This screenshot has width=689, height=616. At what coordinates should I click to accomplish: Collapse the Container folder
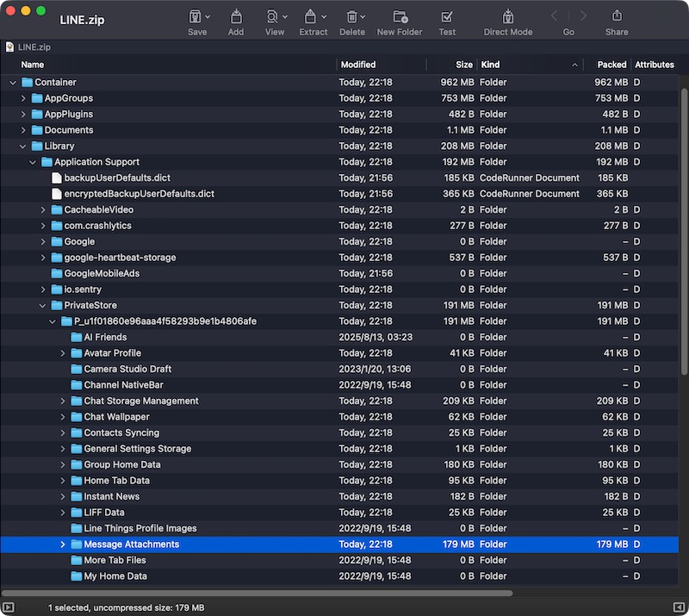[13, 82]
